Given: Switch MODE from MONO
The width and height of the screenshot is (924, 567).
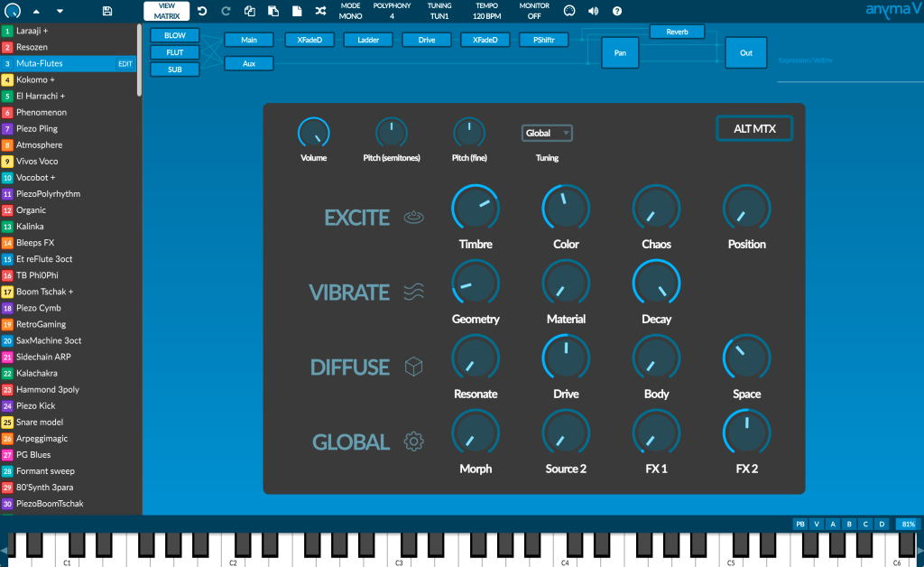Looking at the screenshot, I should 350,11.
